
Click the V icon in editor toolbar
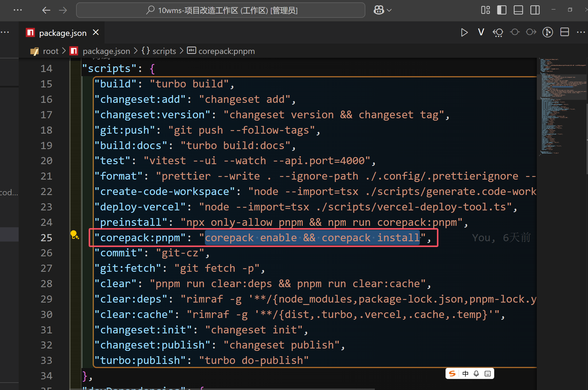[x=481, y=32]
